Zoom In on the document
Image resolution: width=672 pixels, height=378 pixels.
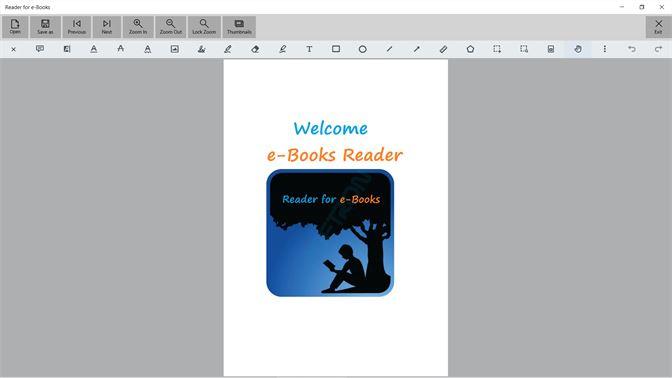click(138, 27)
